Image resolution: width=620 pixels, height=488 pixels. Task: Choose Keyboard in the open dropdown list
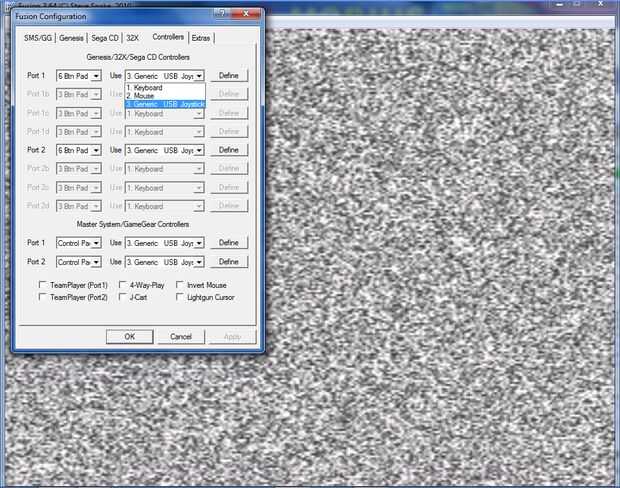[165, 87]
